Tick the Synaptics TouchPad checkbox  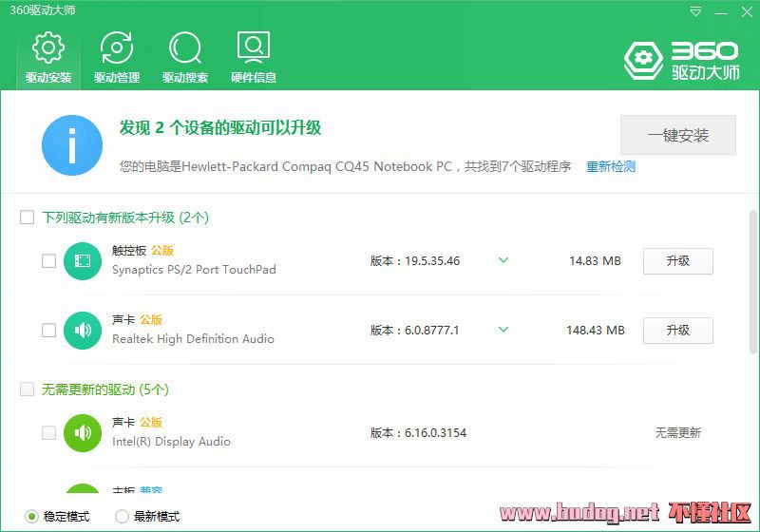click(49, 260)
